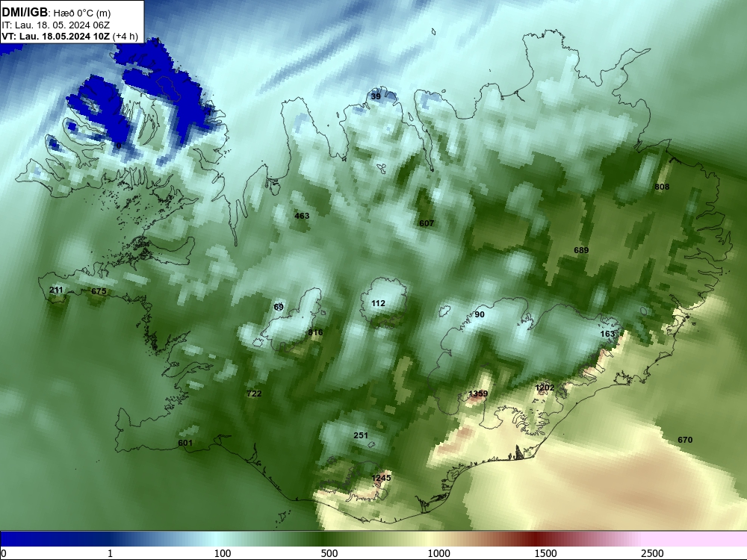Click the map value 211 on the peninsula
This screenshot has width=747, height=560.
[56, 290]
